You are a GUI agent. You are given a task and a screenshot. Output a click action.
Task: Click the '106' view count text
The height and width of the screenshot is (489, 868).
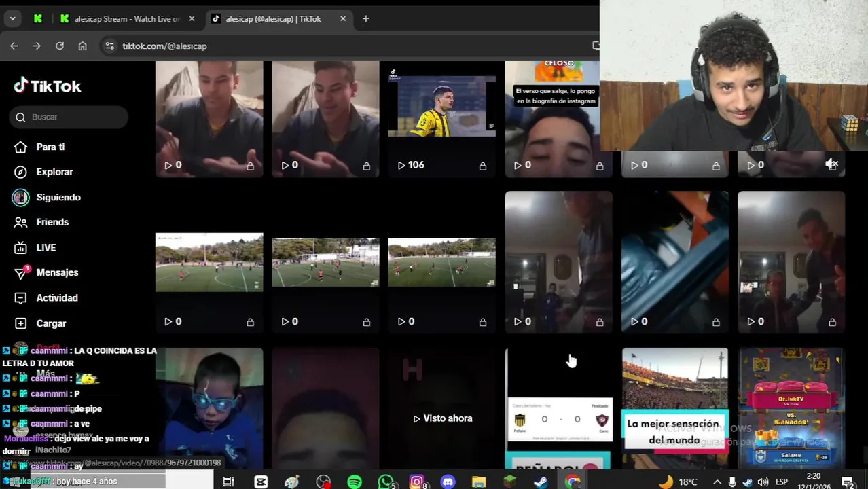coord(416,165)
